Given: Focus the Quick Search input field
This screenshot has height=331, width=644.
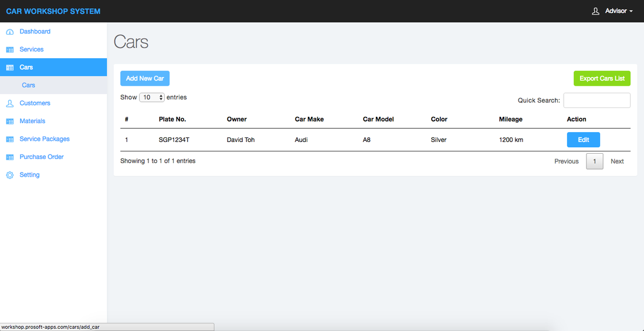Looking at the screenshot, I should pyautogui.click(x=596, y=100).
